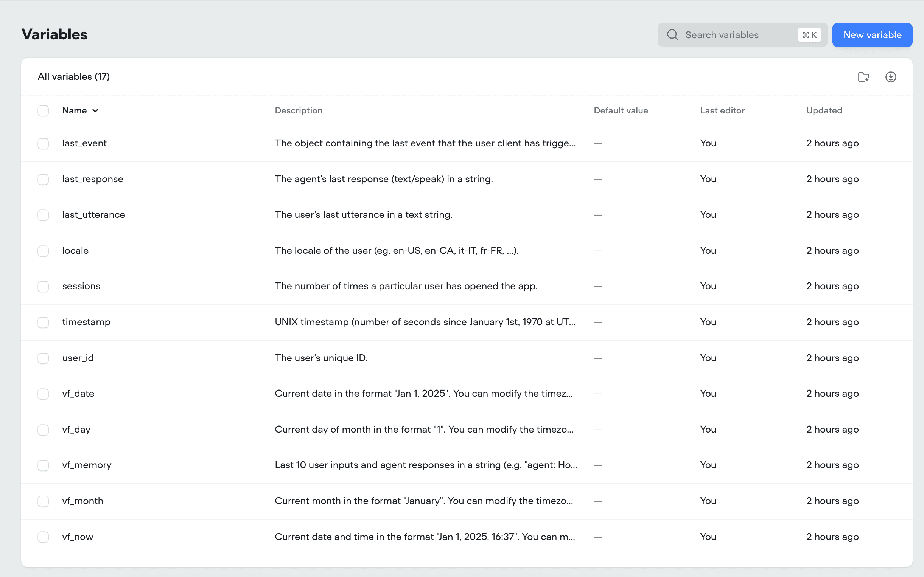Image resolution: width=924 pixels, height=577 pixels.
Task: Click the download variables icon
Action: [890, 77]
